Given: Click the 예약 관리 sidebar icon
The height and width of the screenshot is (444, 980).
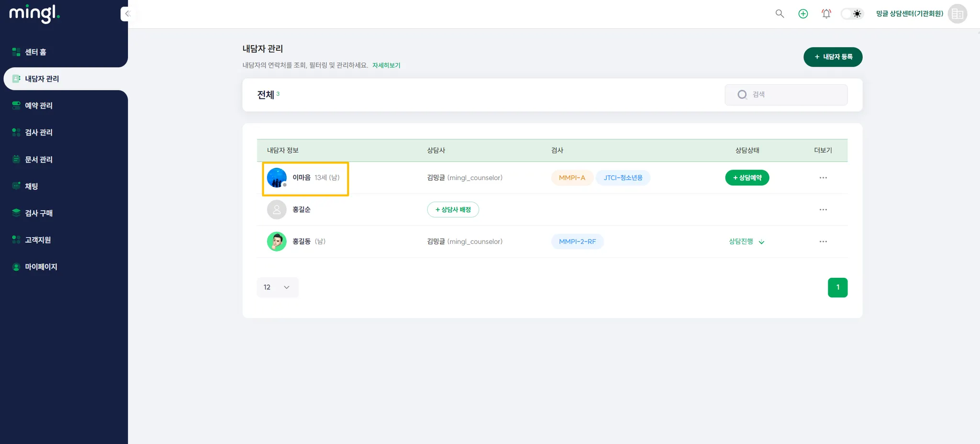Looking at the screenshot, I should [16, 105].
